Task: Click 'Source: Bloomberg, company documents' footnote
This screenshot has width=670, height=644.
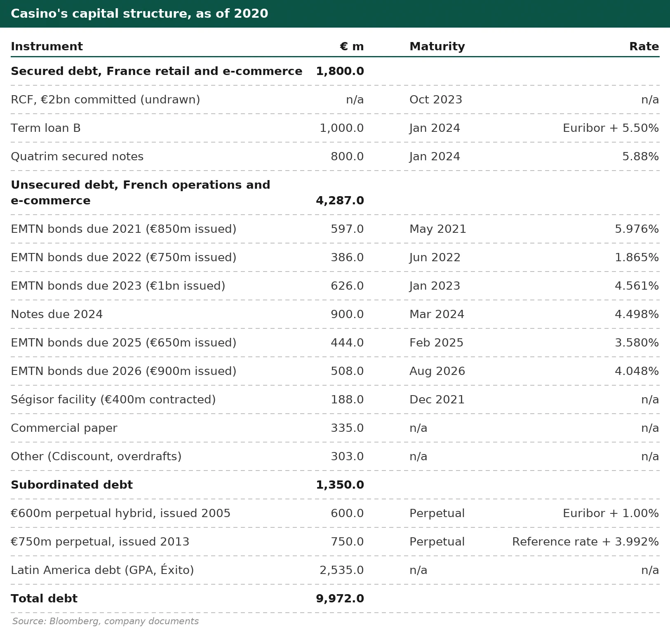Action: 106,621
